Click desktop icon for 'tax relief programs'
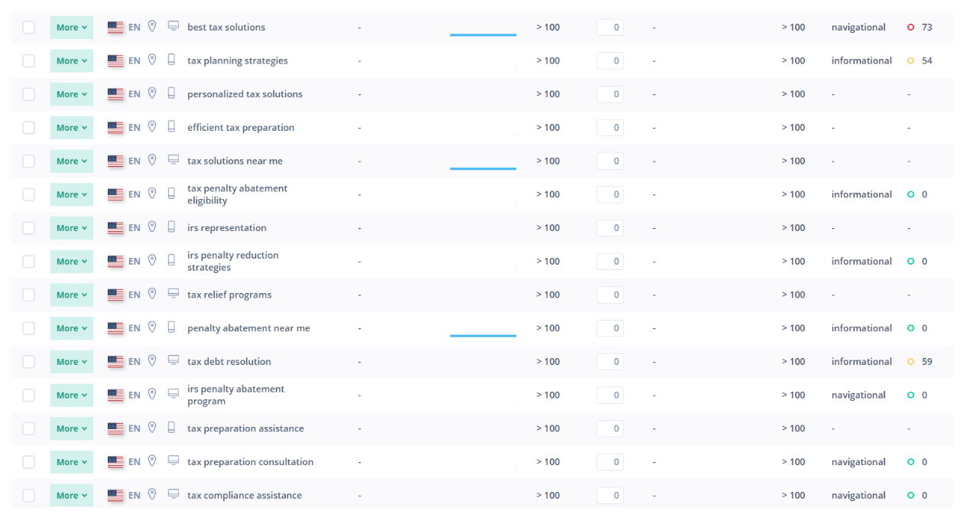The image size is (980, 521). [x=174, y=295]
